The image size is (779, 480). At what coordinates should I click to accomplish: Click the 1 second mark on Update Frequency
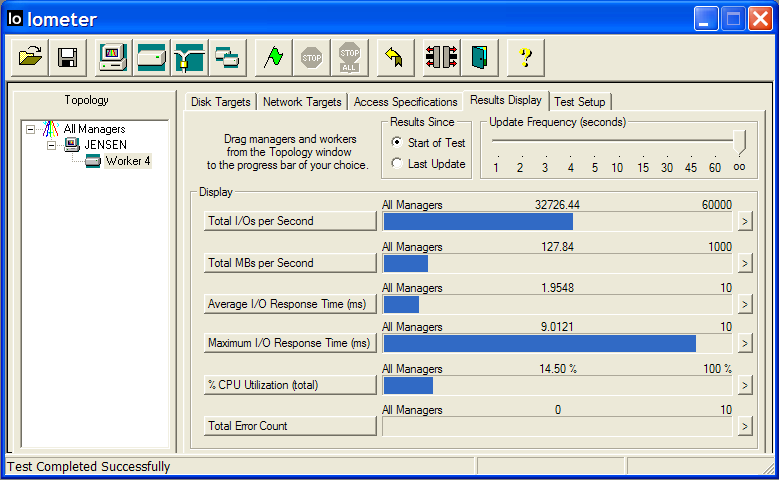[x=496, y=167]
